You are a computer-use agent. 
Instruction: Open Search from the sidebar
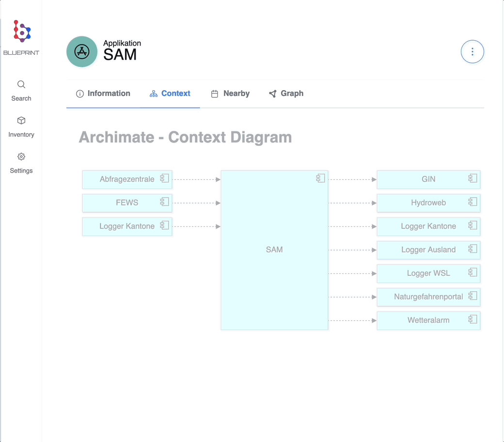[x=21, y=91]
